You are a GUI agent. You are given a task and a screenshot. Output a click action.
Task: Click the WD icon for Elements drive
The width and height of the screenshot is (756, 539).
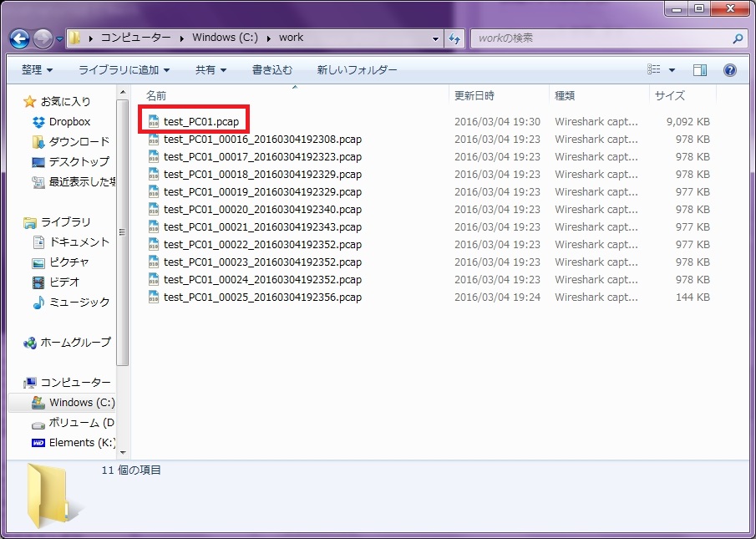point(38,443)
